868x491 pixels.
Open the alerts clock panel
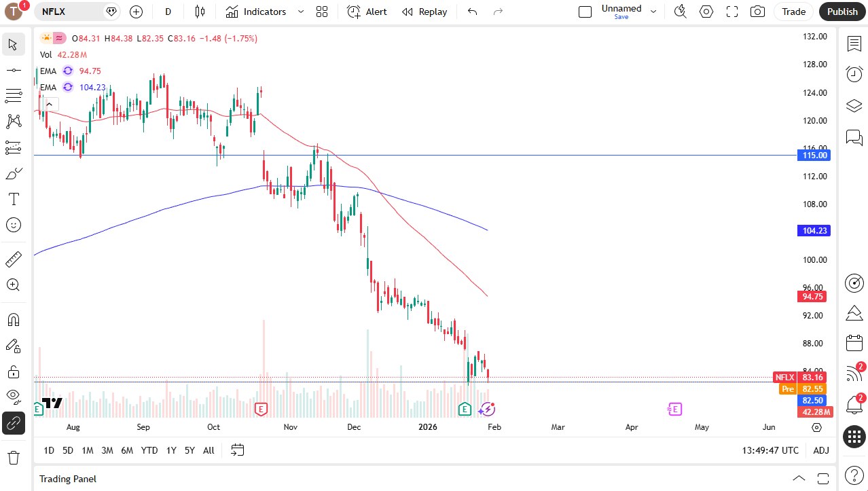[854, 74]
